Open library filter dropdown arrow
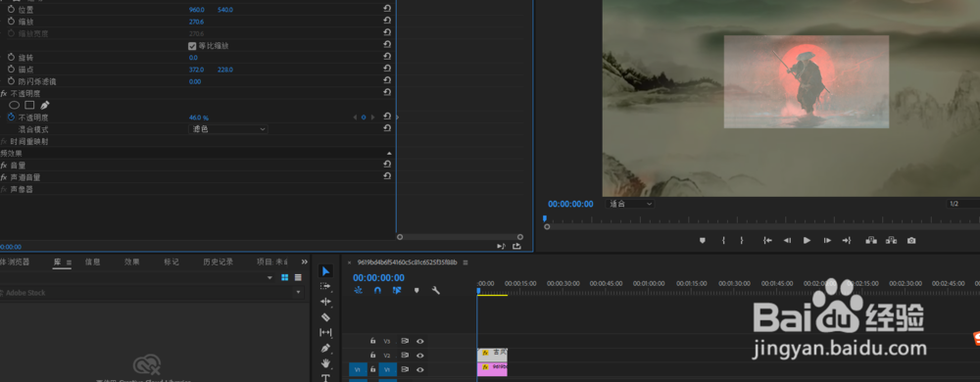The image size is (980, 382). (270, 278)
